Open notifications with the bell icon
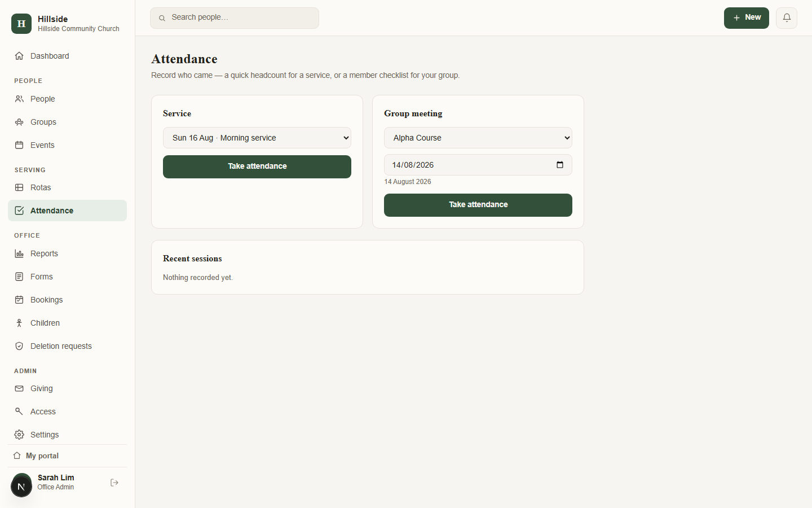This screenshot has width=812, height=508. pos(787,18)
